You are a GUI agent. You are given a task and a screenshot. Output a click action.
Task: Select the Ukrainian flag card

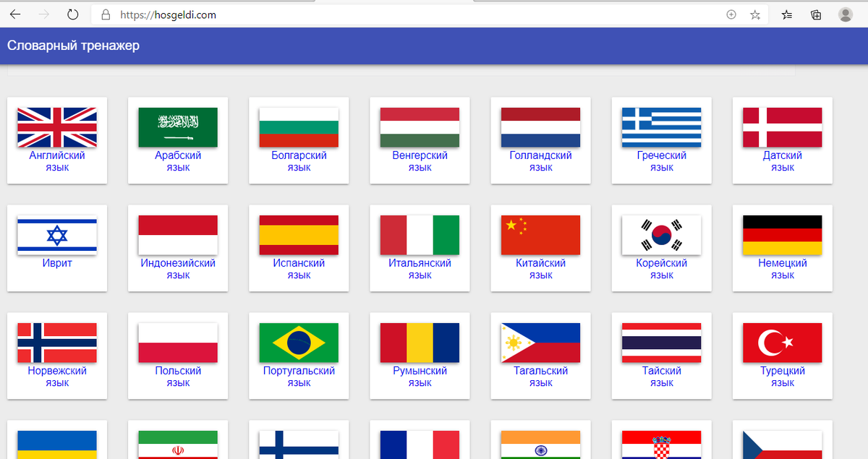(x=57, y=439)
